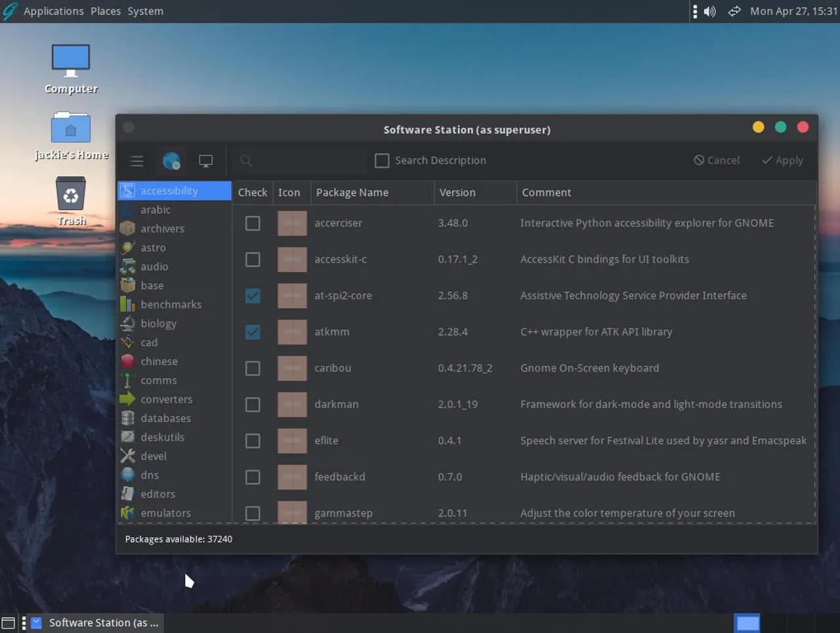The height and width of the screenshot is (633, 840).
Task: Click the package icon in the accerciser row
Action: [x=292, y=223]
